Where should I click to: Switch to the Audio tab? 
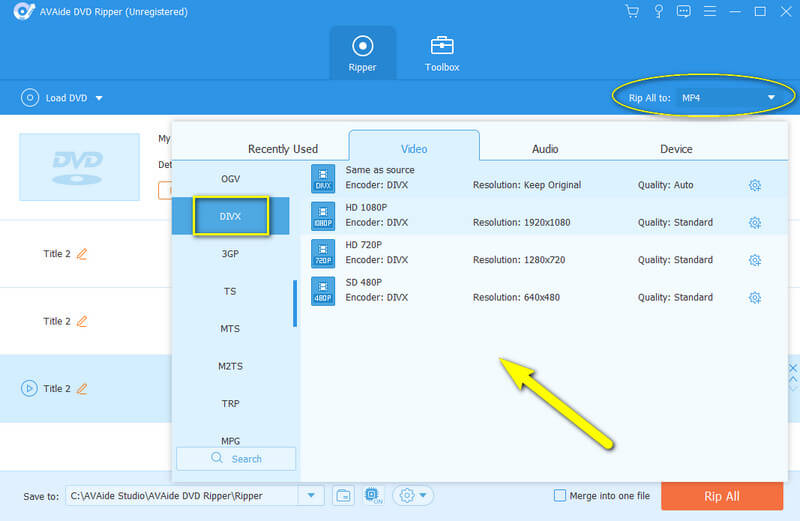coord(545,149)
